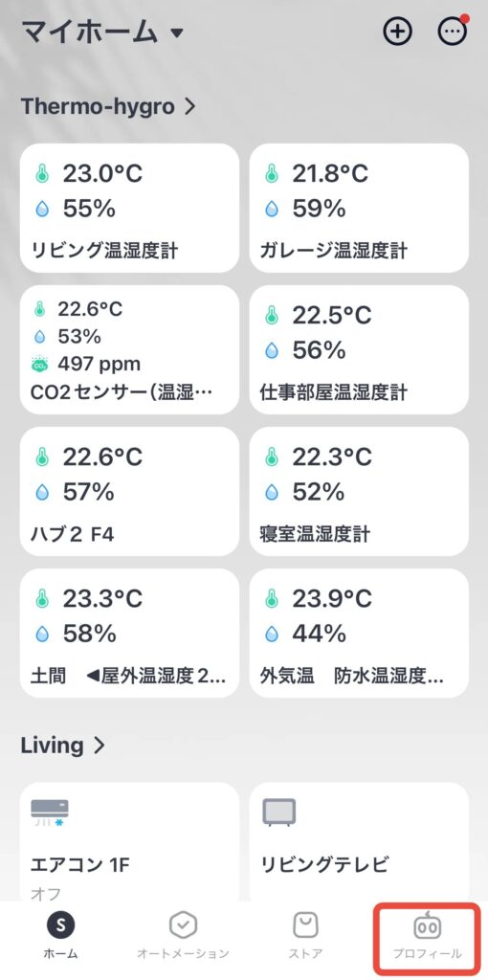Tap the air conditioner icon on エアコン 1F
Viewport: 488px width, 980px height.
tap(50, 813)
